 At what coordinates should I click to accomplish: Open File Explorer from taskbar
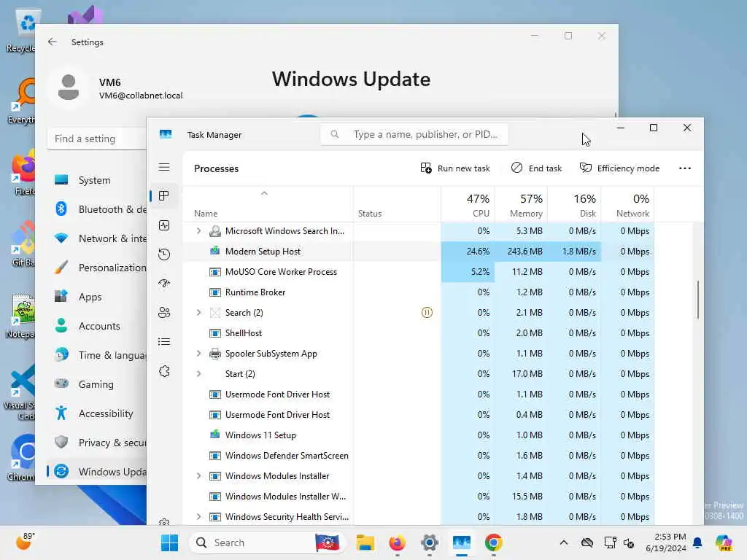coord(365,542)
